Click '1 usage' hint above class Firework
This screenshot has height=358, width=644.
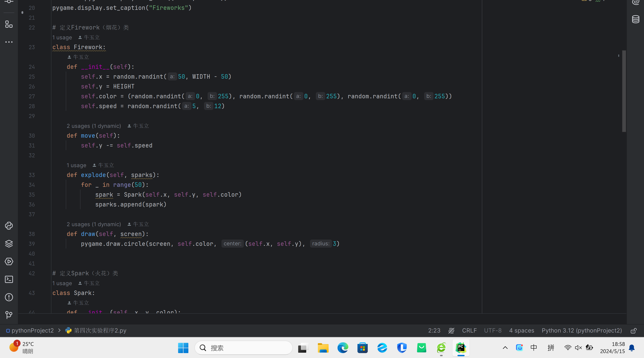pyautogui.click(x=62, y=38)
